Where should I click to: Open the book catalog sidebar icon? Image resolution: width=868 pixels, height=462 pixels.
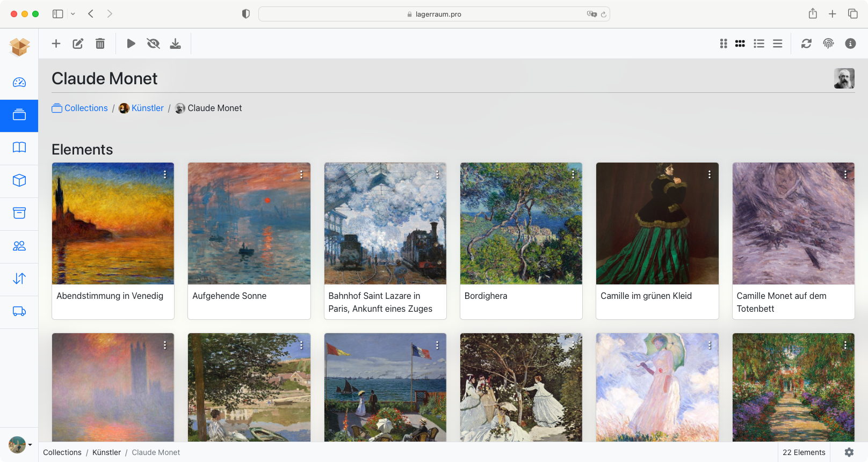(19, 148)
